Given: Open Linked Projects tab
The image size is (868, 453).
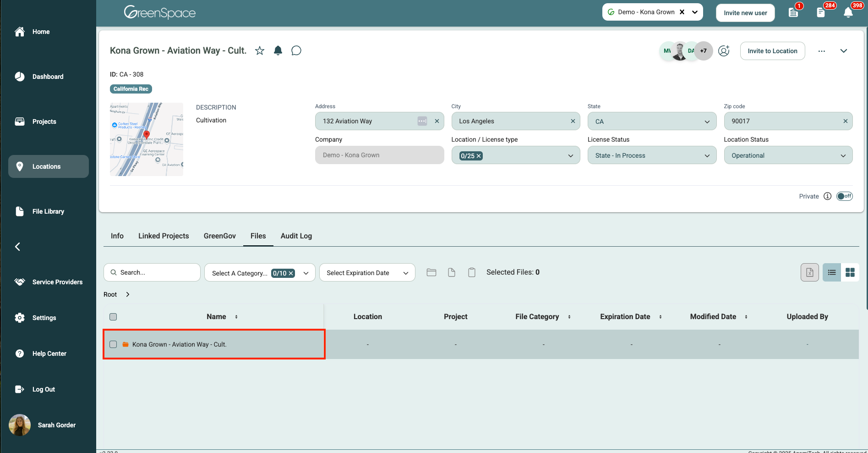Looking at the screenshot, I should click(164, 236).
